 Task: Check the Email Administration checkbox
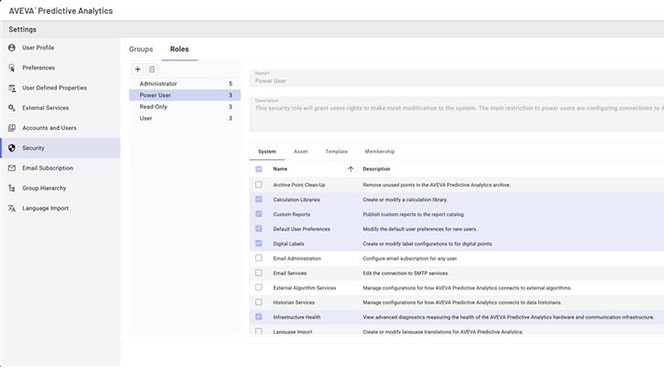tap(259, 258)
